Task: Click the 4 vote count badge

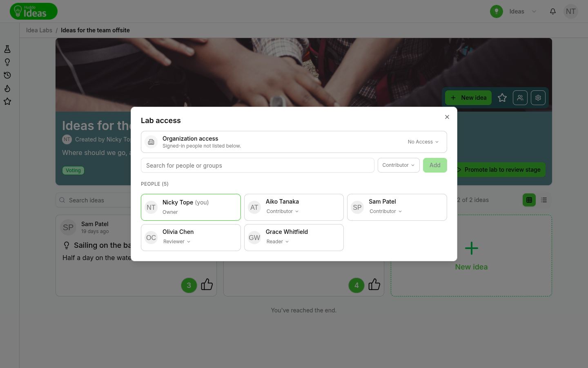Action: (x=356, y=285)
